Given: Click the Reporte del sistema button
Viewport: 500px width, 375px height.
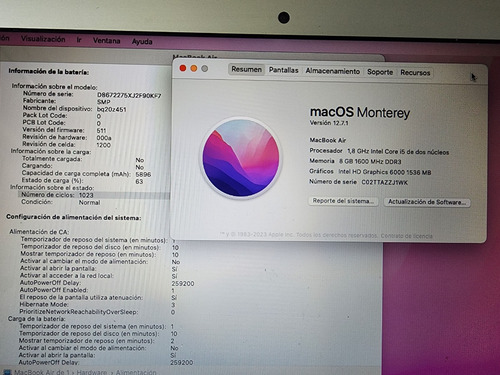Looking at the screenshot, I should point(343,201).
